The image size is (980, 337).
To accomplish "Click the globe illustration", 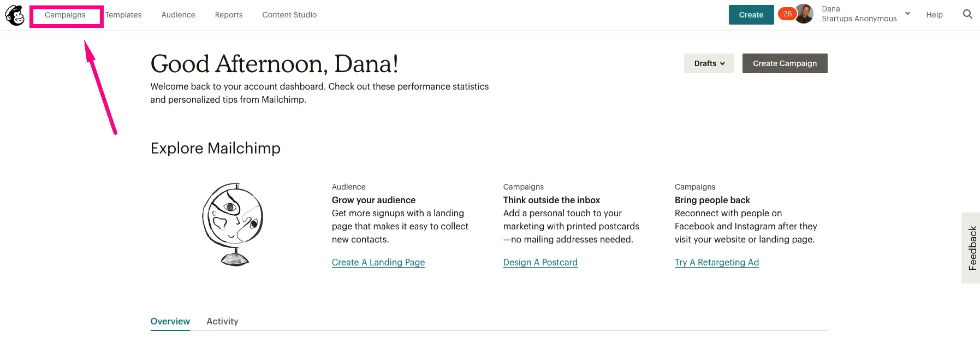I will click(x=233, y=224).
